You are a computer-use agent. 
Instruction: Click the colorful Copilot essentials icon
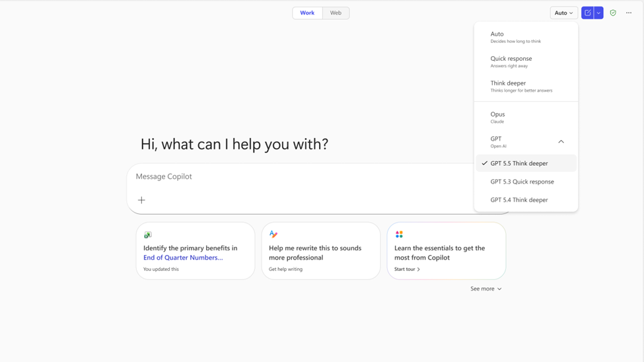(399, 234)
